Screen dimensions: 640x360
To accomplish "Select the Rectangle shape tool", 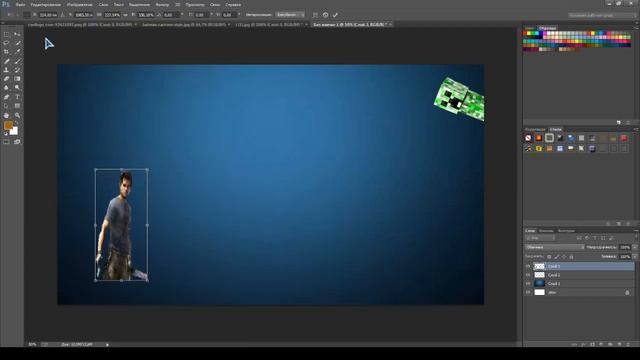I will [17, 106].
